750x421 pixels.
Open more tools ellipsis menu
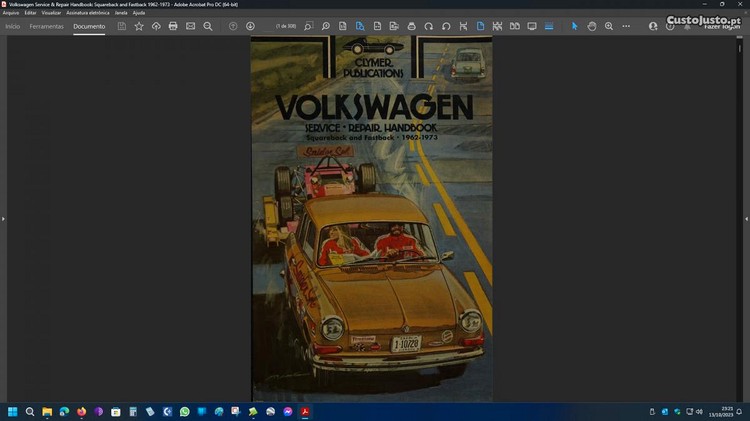tap(626, 26)
